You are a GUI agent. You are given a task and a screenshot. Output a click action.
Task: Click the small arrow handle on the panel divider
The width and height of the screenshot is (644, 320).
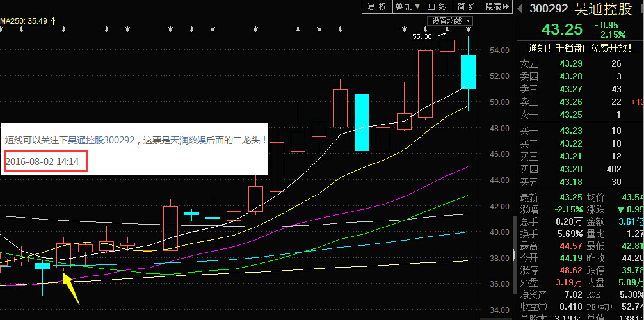(x=513, y=256)
